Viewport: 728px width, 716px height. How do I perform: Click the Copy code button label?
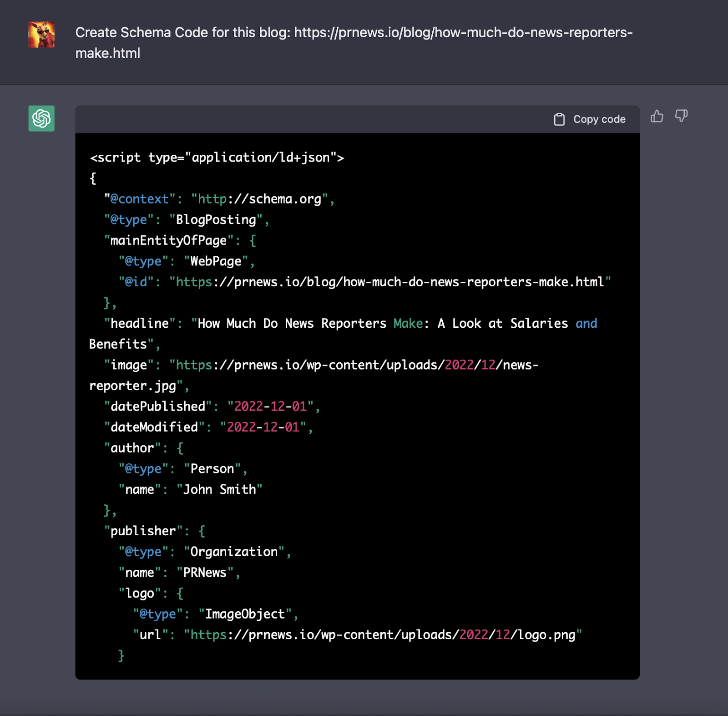click(599, 119)
